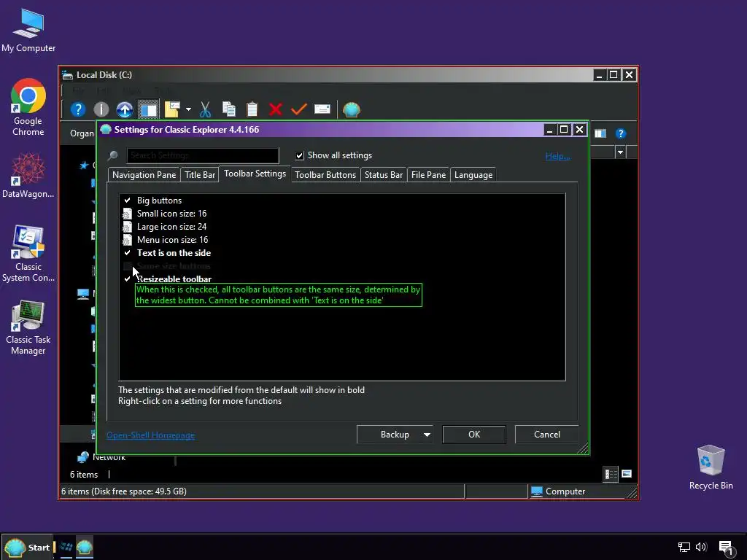Viewport: 747px width, 560px height.
Task: Click the disk free space status text
Action: click(x=124, y=491)
